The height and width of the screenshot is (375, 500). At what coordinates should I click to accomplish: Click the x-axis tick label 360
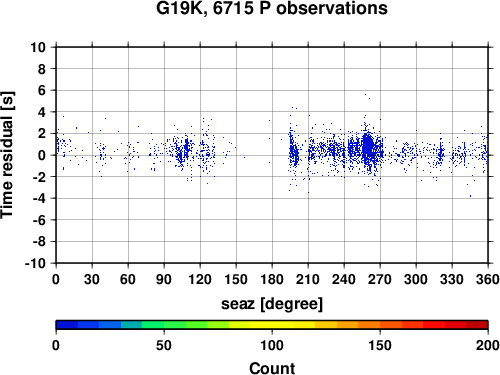[x=488, y=279]
